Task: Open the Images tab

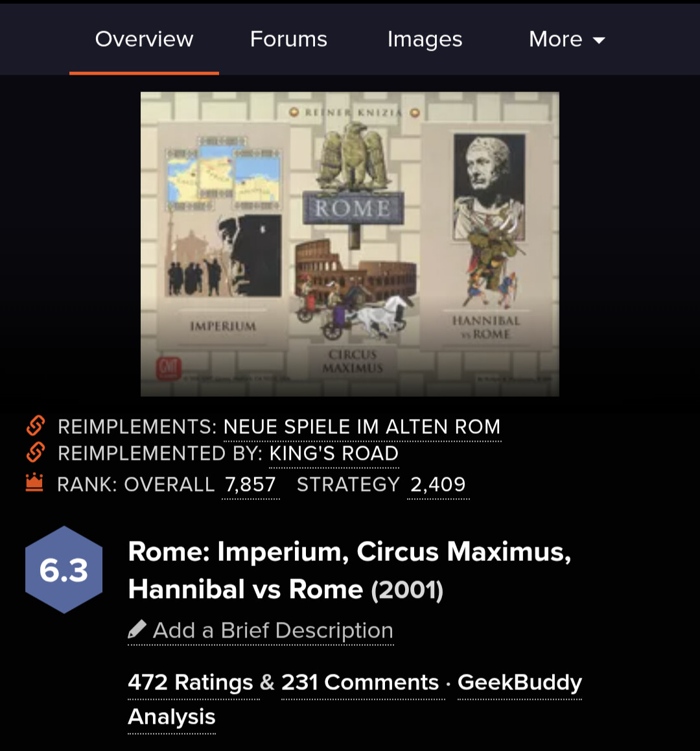Action: point(425,40)
